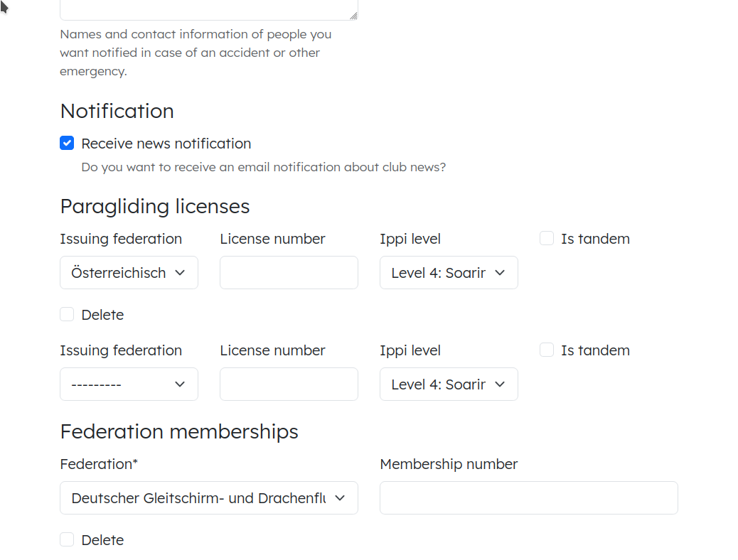Click chevron arrow of Österreichisch dropdown
This screenshot has width=738, height=560.
coord(180,272)
